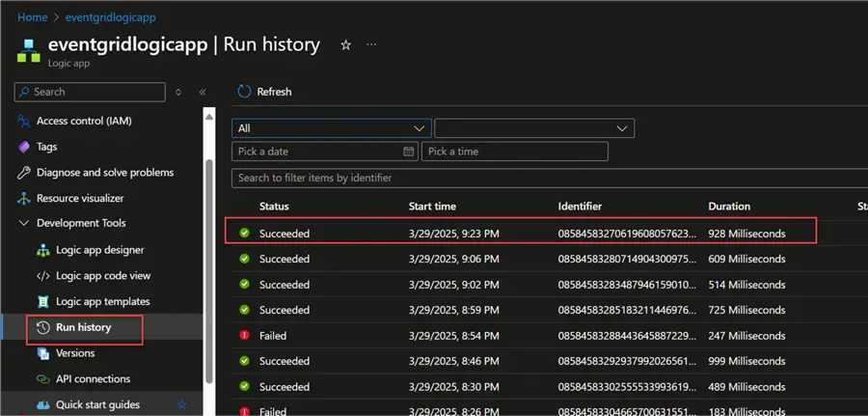The height and width of the screenshot is (416, 868).
Task: Click the Run history clock icon
Action: click(43, 327)
